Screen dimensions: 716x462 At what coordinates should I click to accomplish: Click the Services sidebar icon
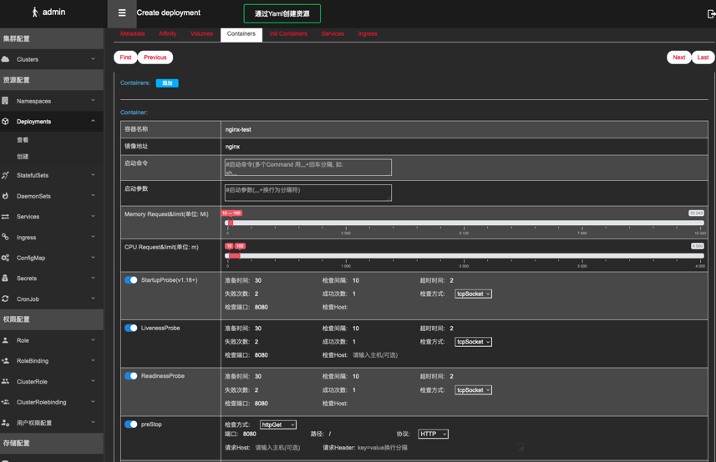pos(5,216)
